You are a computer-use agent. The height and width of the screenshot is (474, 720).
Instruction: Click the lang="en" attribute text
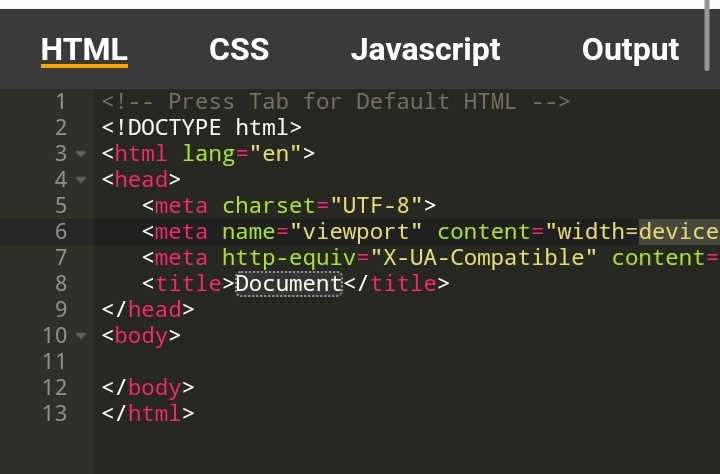(x=242, y=153)
